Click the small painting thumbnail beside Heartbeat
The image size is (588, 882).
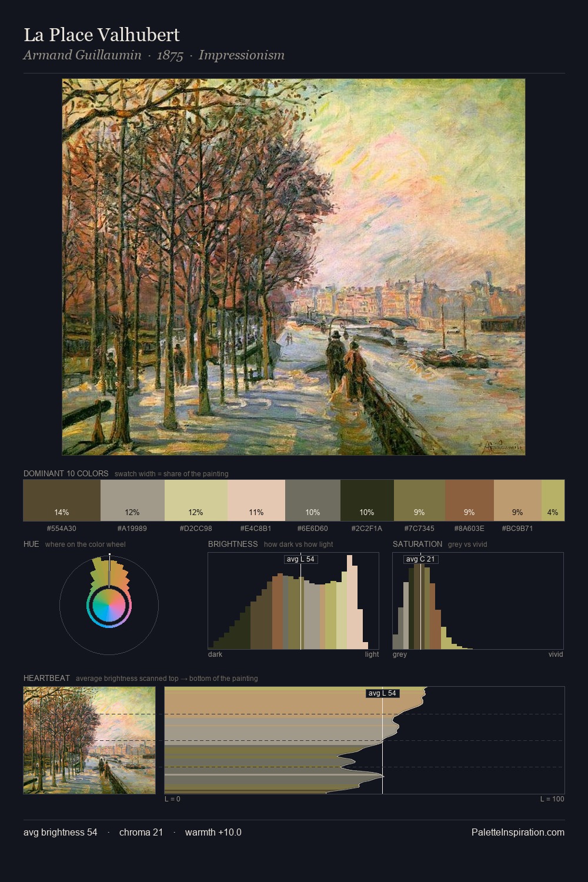click(89, 740)
